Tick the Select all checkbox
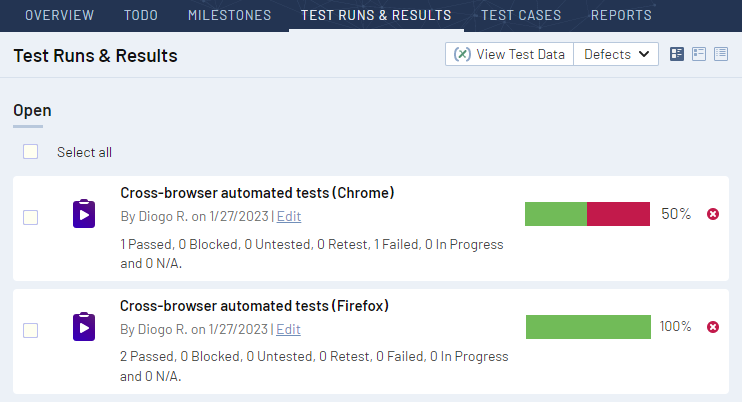 [x=31, y=152]
